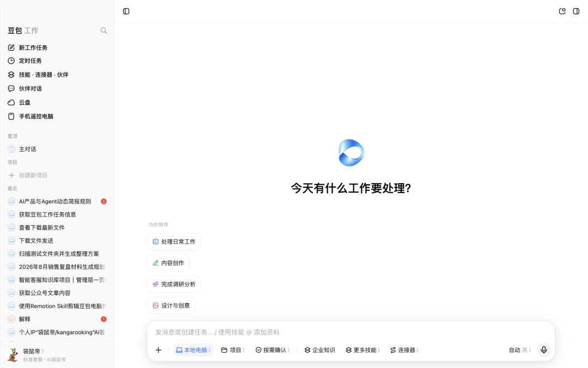588x368 pixels.
Task: Open the 解释 conversation
Action: 57,319
